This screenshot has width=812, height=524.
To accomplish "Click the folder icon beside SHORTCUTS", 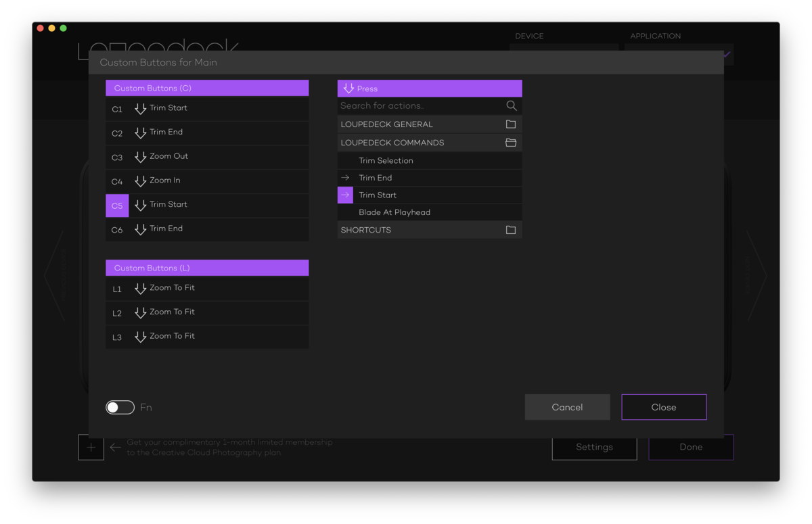I will tap(511, 230).
